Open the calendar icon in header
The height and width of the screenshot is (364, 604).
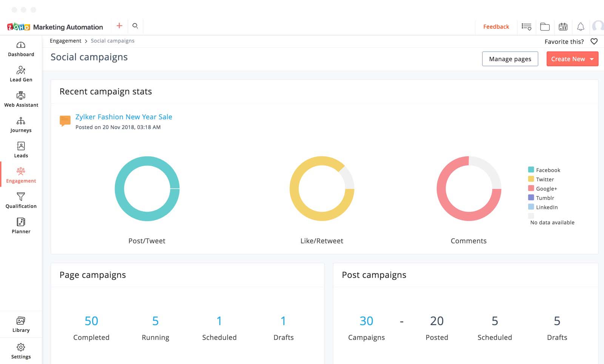click(x=563, y=26)
